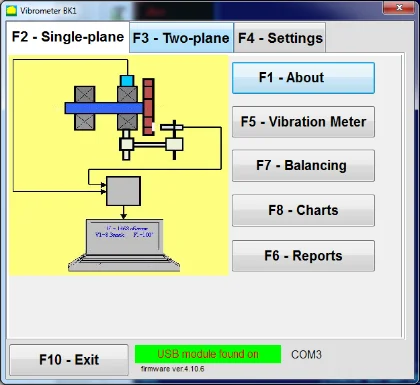Click the blue shaft in the diagram
Screen dimensions: 420x385
[104, 108]
